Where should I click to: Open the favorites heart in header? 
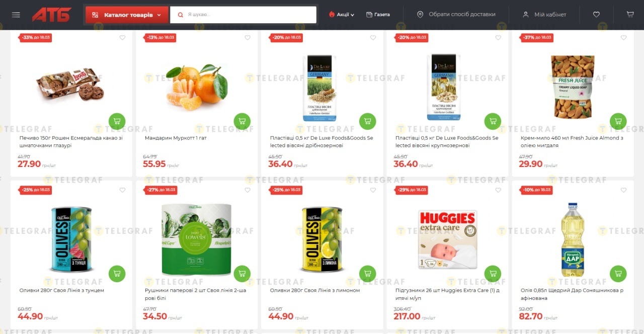[x=596, y=15]
